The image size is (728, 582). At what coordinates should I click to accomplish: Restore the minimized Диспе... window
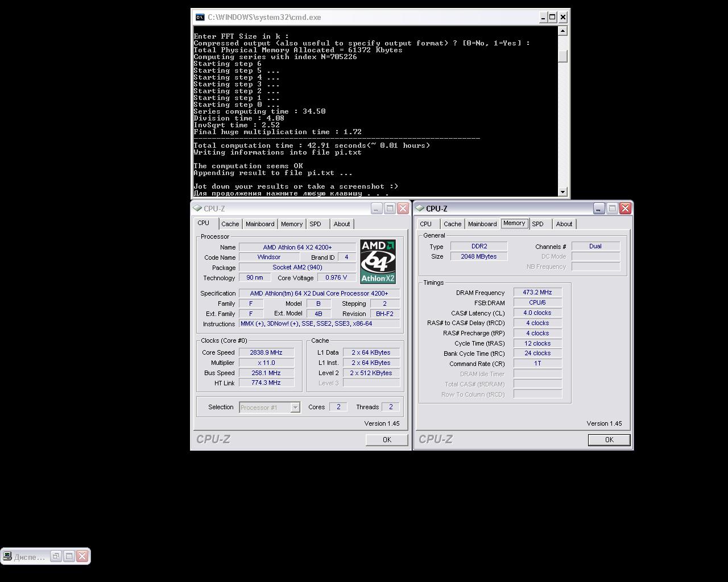(56, 556)
